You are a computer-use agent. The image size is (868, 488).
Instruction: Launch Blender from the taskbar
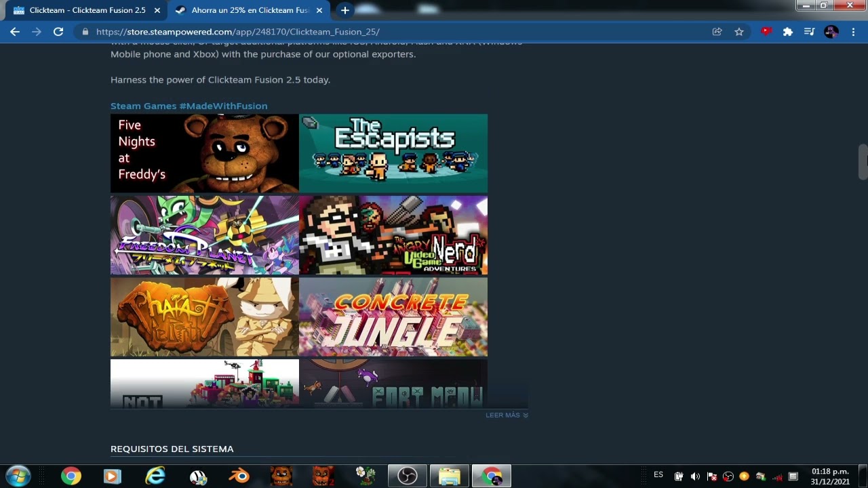[x=239, y=476]
